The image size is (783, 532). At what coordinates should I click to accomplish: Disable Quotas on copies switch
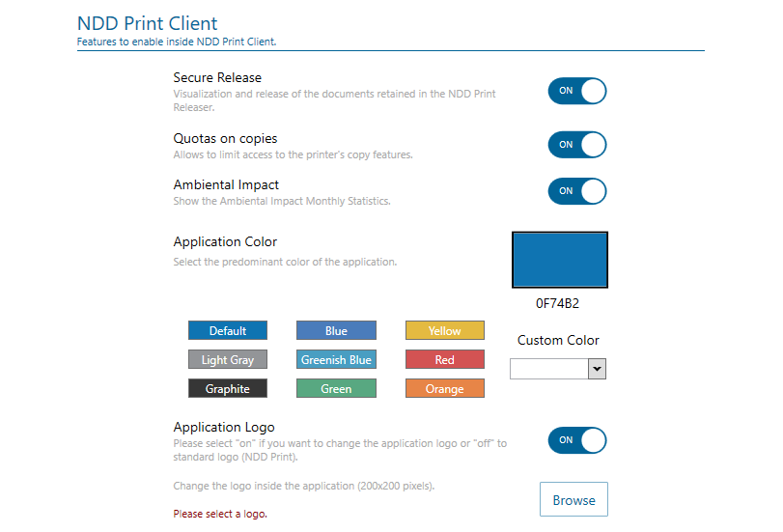pos(576,145)
